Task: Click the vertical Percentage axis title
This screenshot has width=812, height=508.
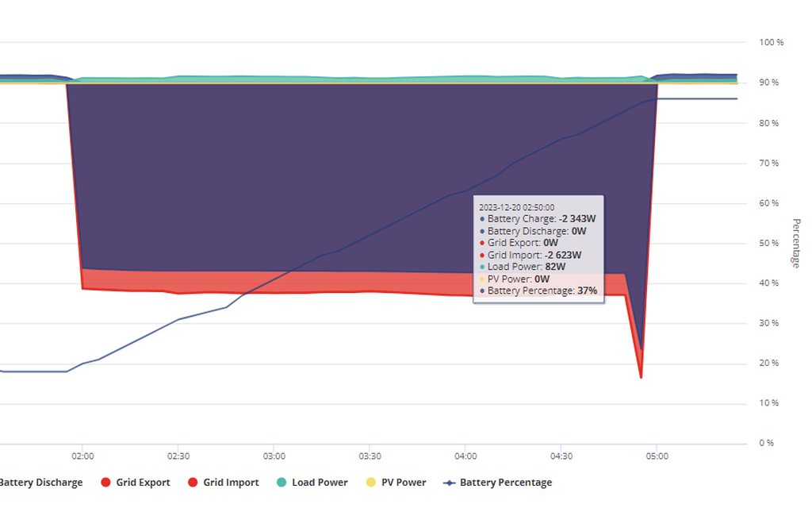Action: (796, 243)
